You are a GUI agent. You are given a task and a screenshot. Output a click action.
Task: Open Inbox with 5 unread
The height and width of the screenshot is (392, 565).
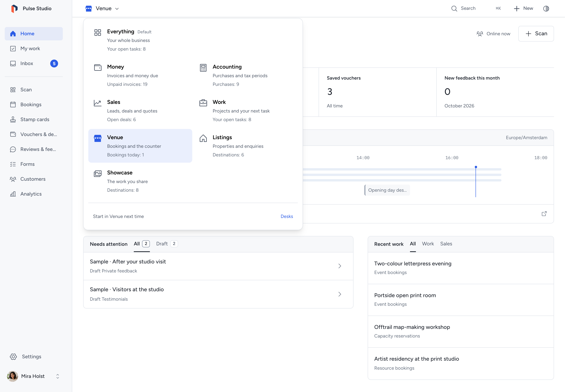[34, 63]
